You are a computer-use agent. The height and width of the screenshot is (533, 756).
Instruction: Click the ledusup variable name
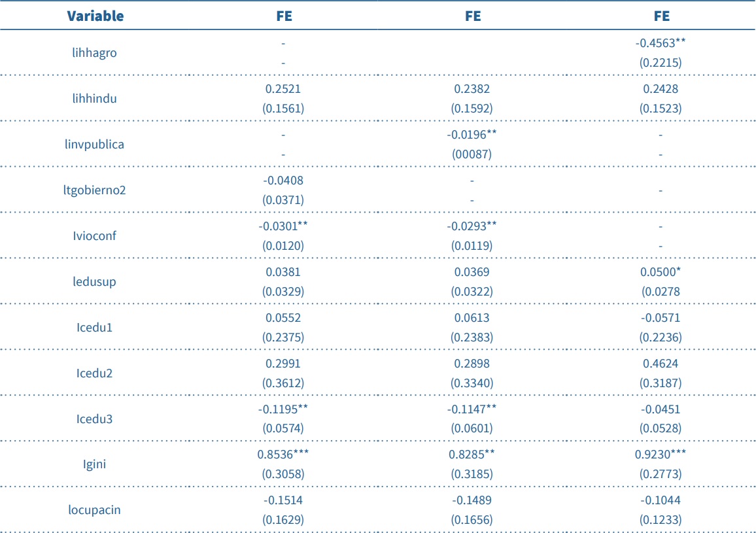click(x=95, y=282)
